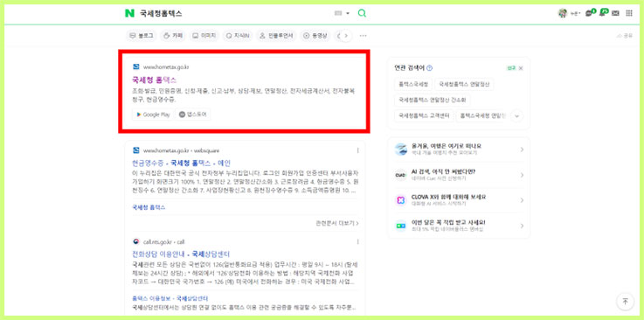Open the 앱스토어 app button
The height and width of the screenshot is (320, 644).
tap(192, 115)
